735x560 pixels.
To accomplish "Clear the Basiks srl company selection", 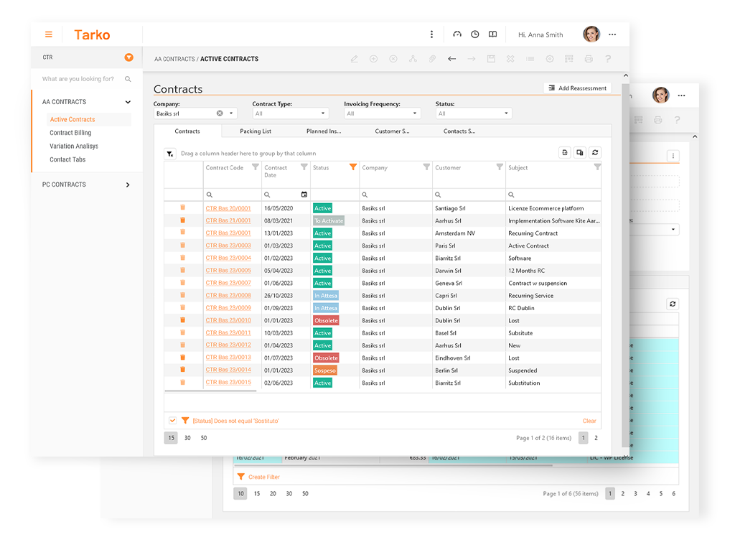I will point(220,113).
